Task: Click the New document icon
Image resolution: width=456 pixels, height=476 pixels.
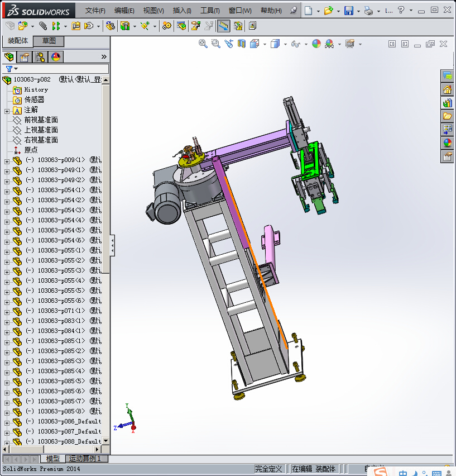Action: (308, 11)
